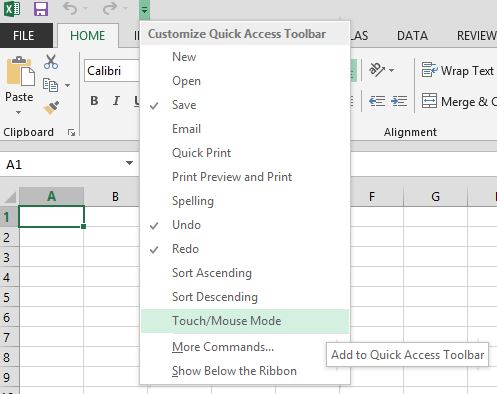Increase indent in Alignment group
497x394 pixels.
coord(399,101)
